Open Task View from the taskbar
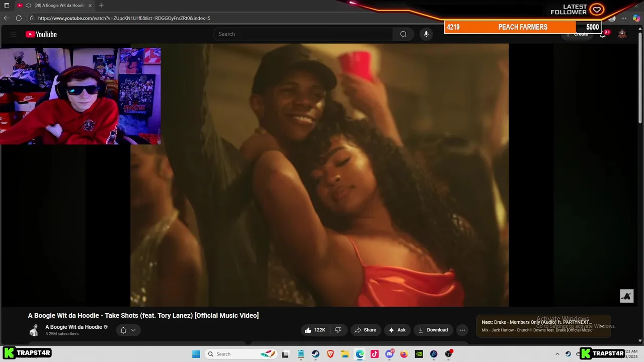644x362 pixels. pos(285,354)
